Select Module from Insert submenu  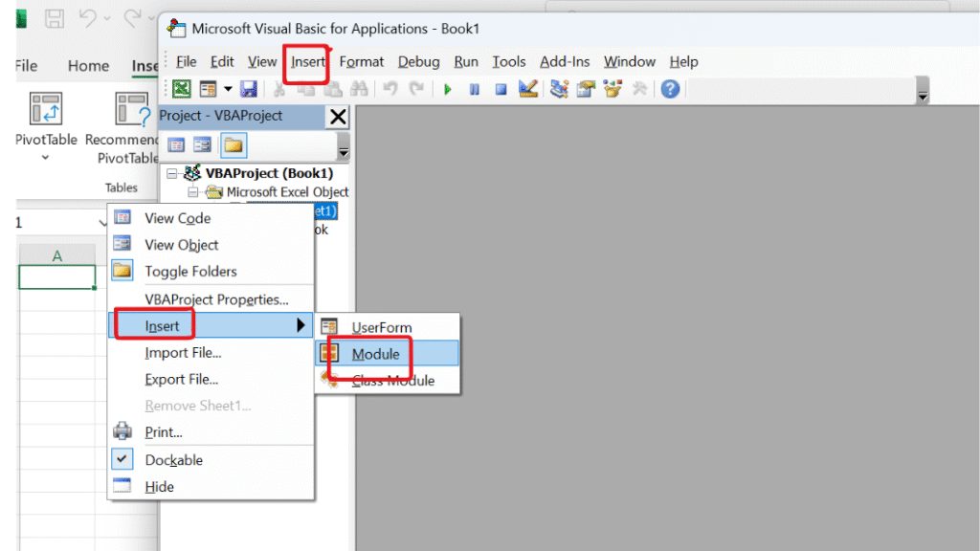(388, 354)
